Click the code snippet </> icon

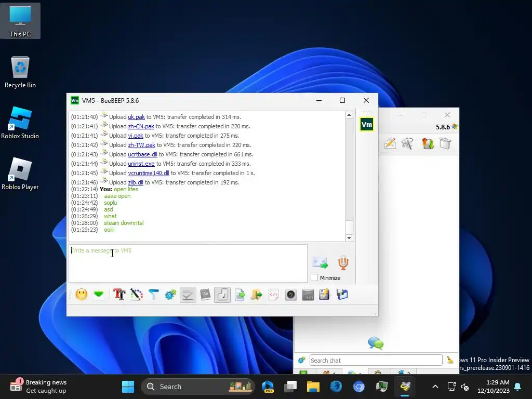[x=274, y=294]
